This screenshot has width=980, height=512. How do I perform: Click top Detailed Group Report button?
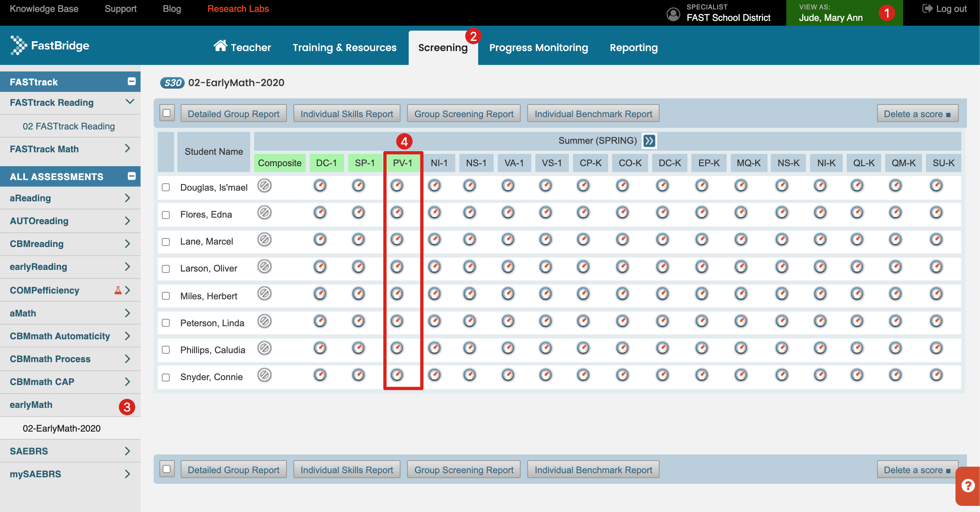(233, 114)
